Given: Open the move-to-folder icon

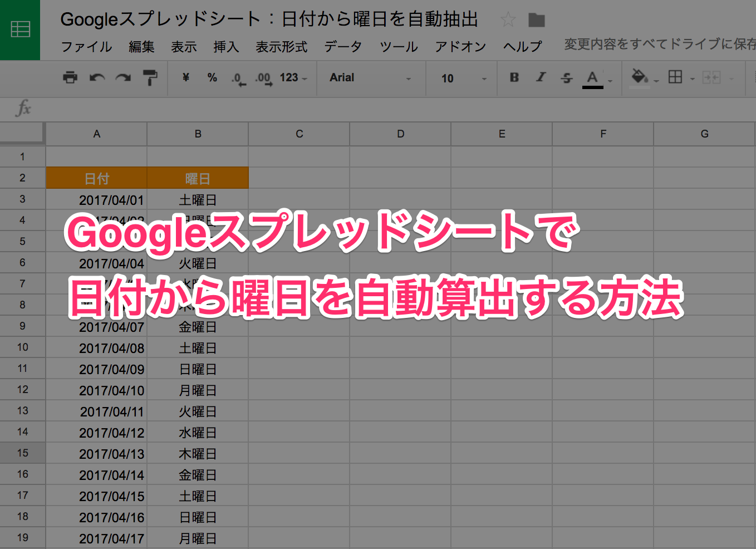Looking at the screenshot, I should [x=537, y=20].
